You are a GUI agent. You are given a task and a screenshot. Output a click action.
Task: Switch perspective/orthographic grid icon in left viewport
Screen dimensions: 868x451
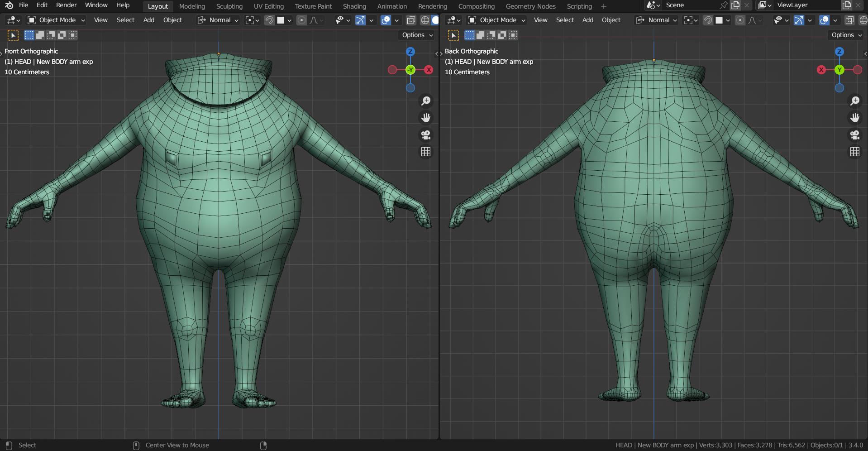click(426, 152)
